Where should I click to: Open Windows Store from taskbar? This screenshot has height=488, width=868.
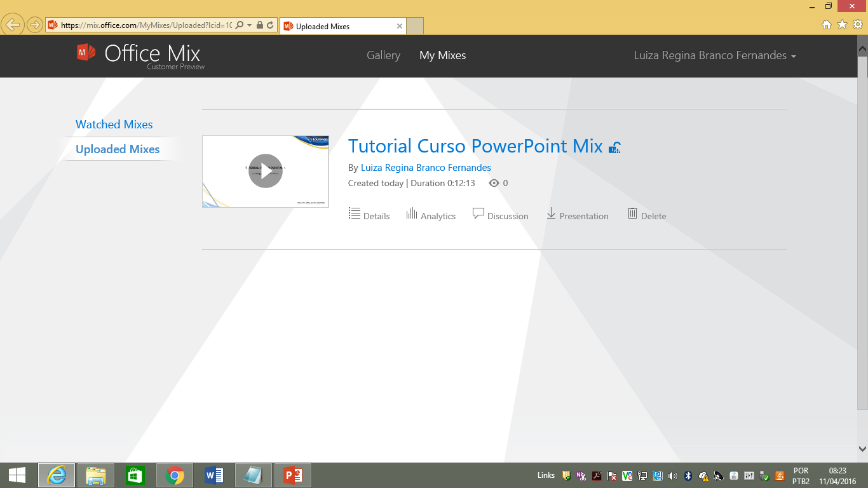pos(135,475)
